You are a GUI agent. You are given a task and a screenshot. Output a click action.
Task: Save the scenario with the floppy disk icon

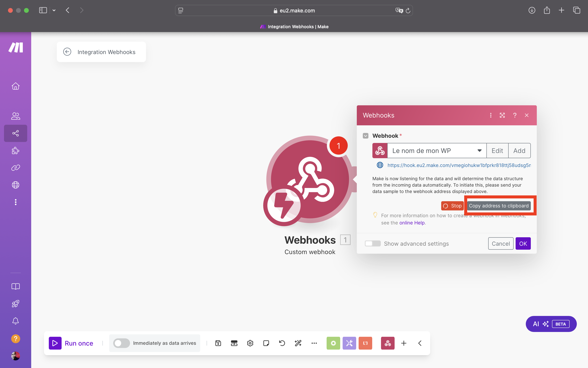coord(218,343)
